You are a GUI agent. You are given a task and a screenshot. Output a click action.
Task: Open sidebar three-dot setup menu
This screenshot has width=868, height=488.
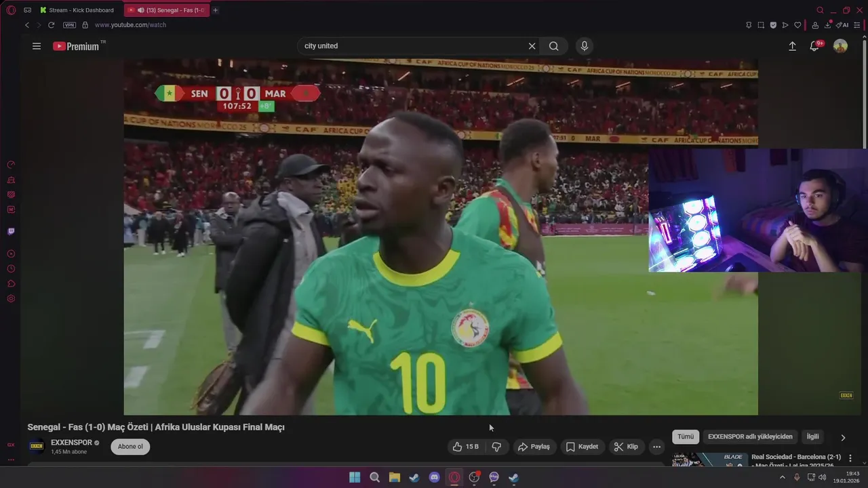click(11, 459)
